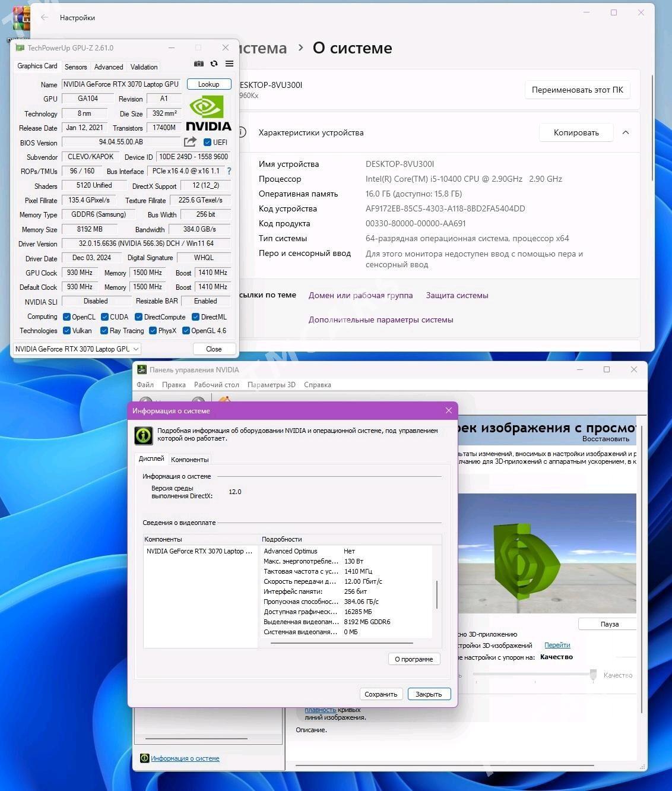Click the GPU Name field in GPU-Z
The height and width of the screenshot is (791, 672).
tap(121, 84)
